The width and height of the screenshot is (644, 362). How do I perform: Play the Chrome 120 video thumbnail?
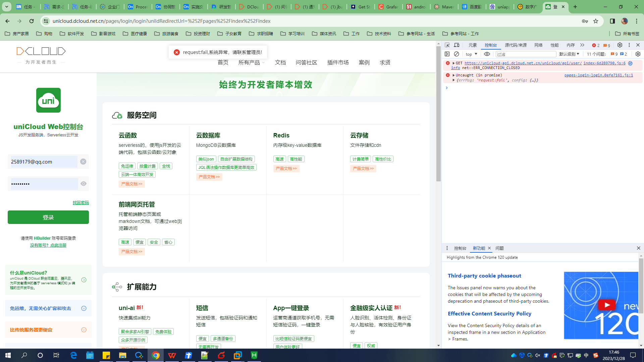coord(607,305)
